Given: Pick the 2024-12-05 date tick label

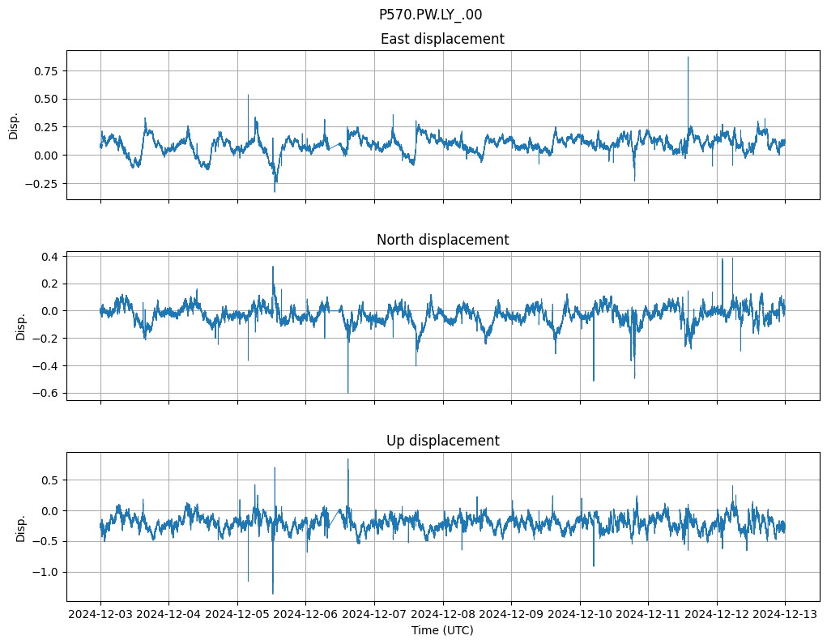Looking at the screenshot, I should pyautogui.click(x=237, y=614).
